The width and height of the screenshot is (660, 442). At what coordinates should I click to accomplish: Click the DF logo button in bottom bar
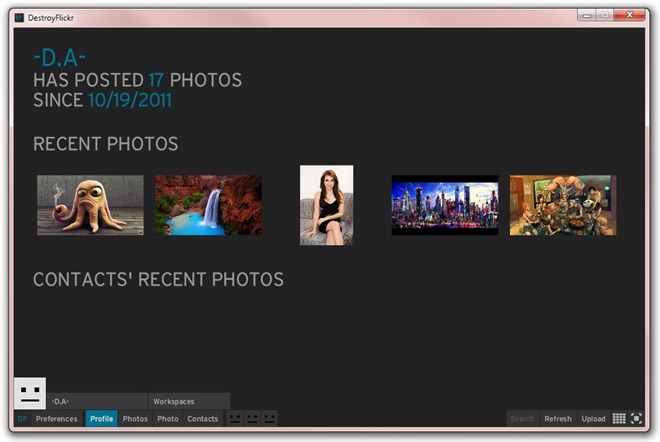coord(22,418)
